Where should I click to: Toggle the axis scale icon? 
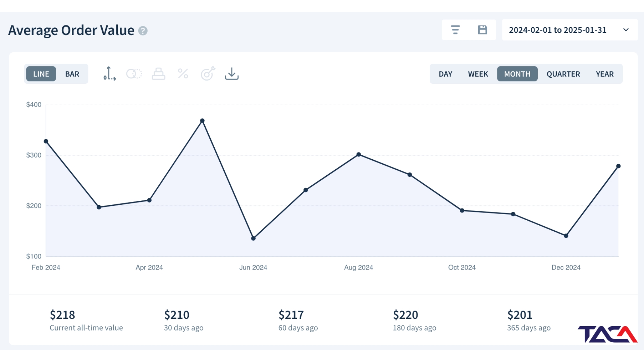point(109,74)
